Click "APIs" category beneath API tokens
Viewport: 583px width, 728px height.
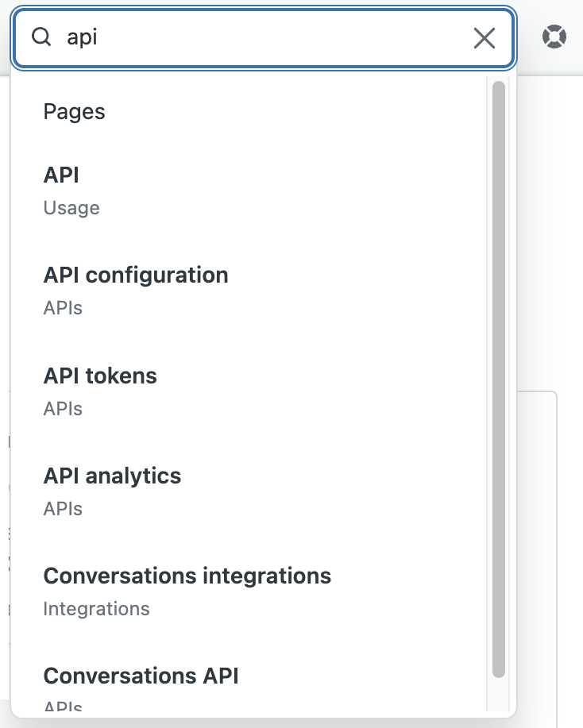pos(63,409)
